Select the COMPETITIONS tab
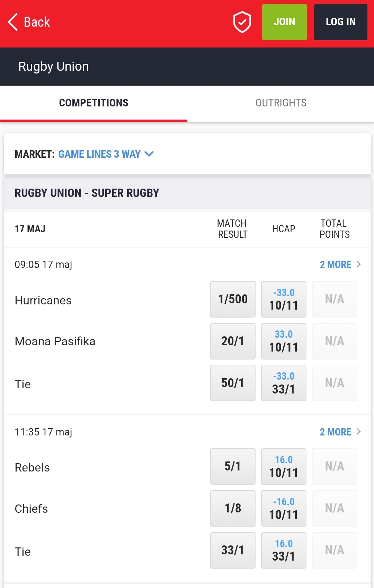The image size is (374, 588). point(93,103)
